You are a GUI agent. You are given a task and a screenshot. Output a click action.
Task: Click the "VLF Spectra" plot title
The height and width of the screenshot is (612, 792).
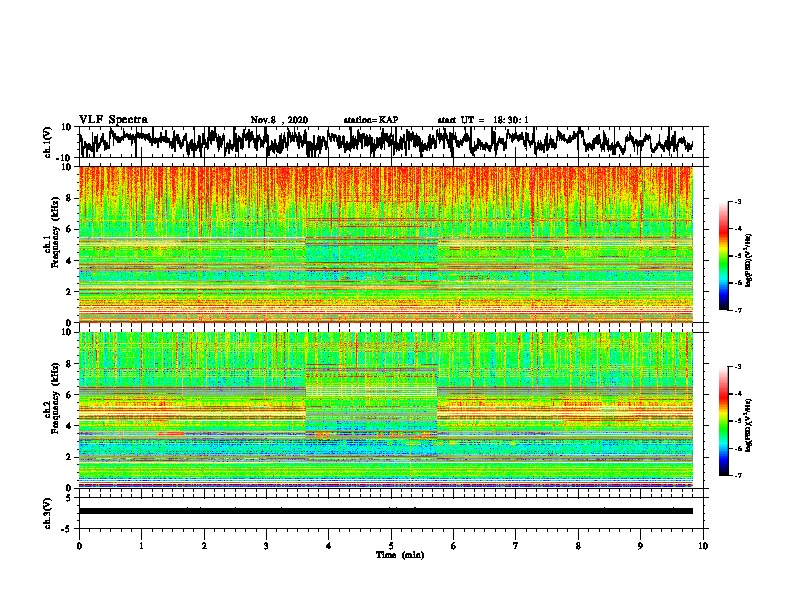pyautogui.click(x=113, y=120)
